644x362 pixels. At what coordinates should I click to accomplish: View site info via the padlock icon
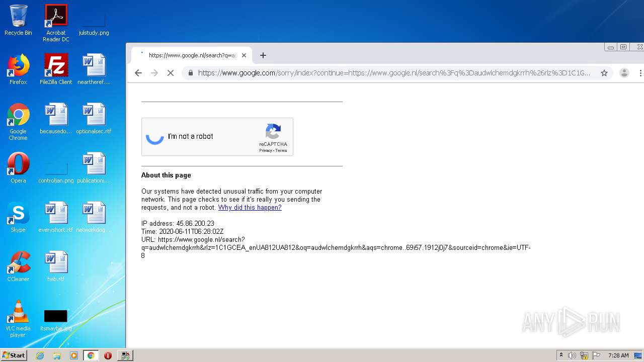click(190, 73)
